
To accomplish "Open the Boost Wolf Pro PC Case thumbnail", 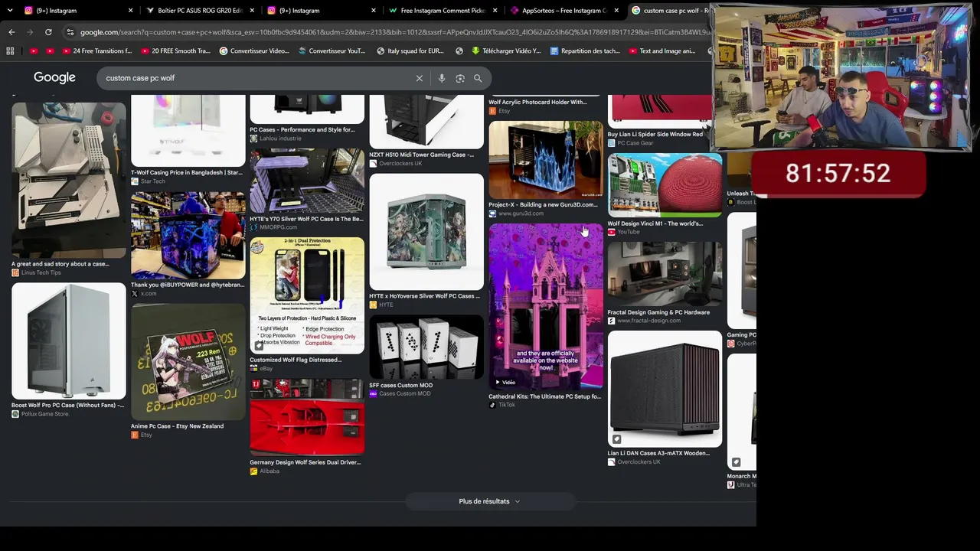I will pyautogui.click(x=69, y=341).
